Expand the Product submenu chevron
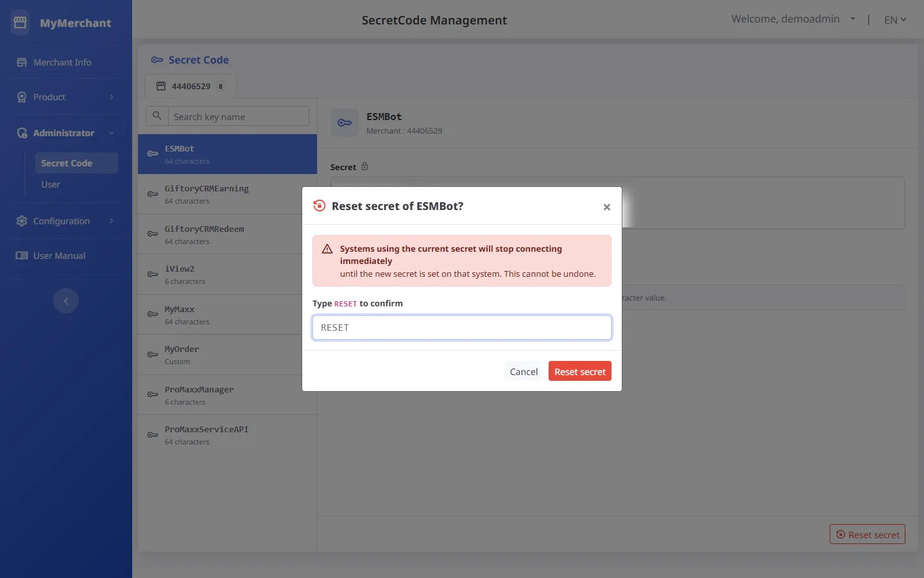The height and width of the screenshot is (578, 924). click(112, 97)
